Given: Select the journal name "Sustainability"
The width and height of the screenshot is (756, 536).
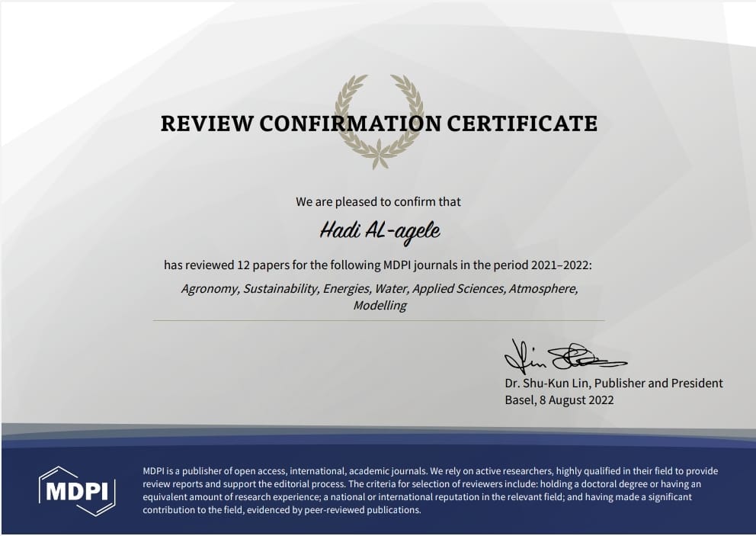Looking at the screenshot, I should pos(280,288).
